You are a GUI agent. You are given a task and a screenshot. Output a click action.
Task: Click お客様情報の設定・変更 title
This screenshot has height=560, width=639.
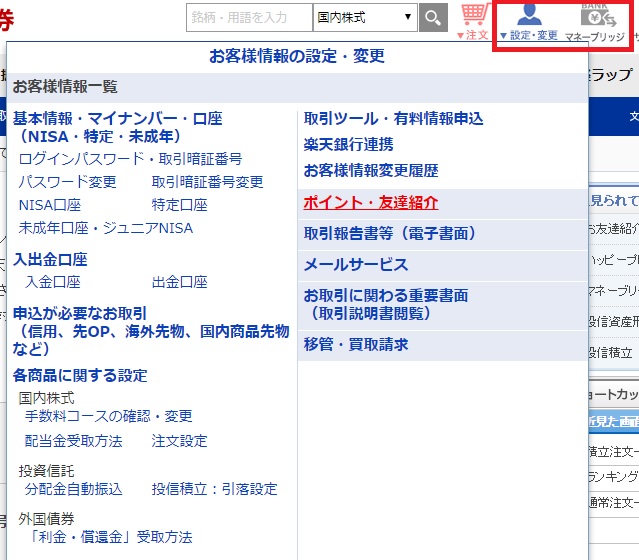297,56
